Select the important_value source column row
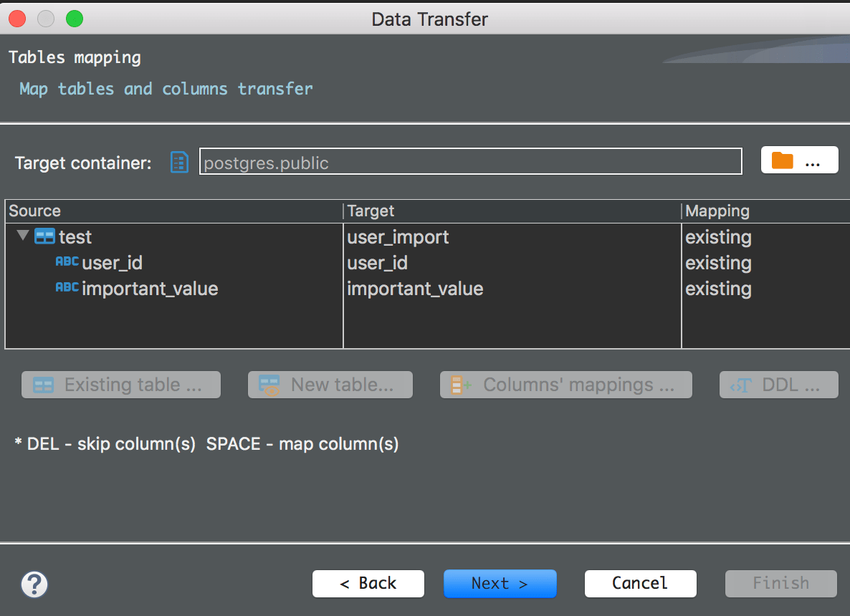This screenshot has height=616, width=850. pos(174,289)
